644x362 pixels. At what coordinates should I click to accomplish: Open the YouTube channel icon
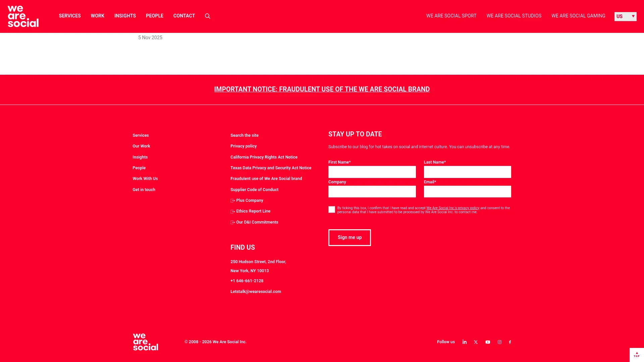488,342
